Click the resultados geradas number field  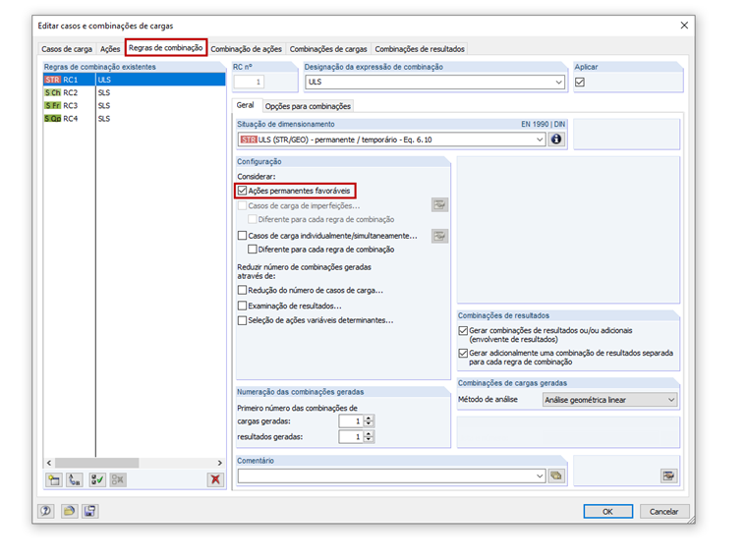pyautogui.click(x=352, y=436)
